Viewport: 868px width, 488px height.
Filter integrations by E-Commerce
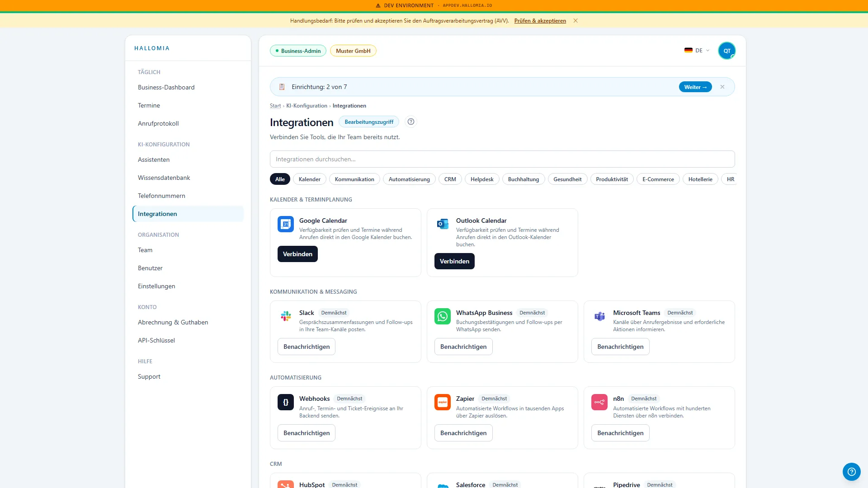pos(658,179)
